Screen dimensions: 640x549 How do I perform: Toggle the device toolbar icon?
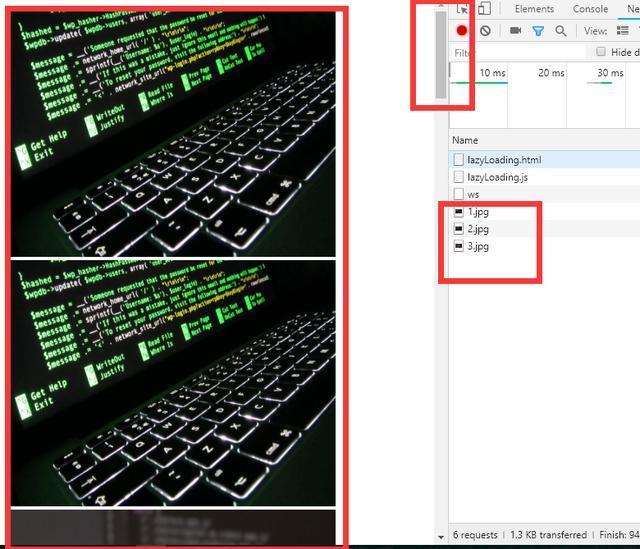(484, 9)
